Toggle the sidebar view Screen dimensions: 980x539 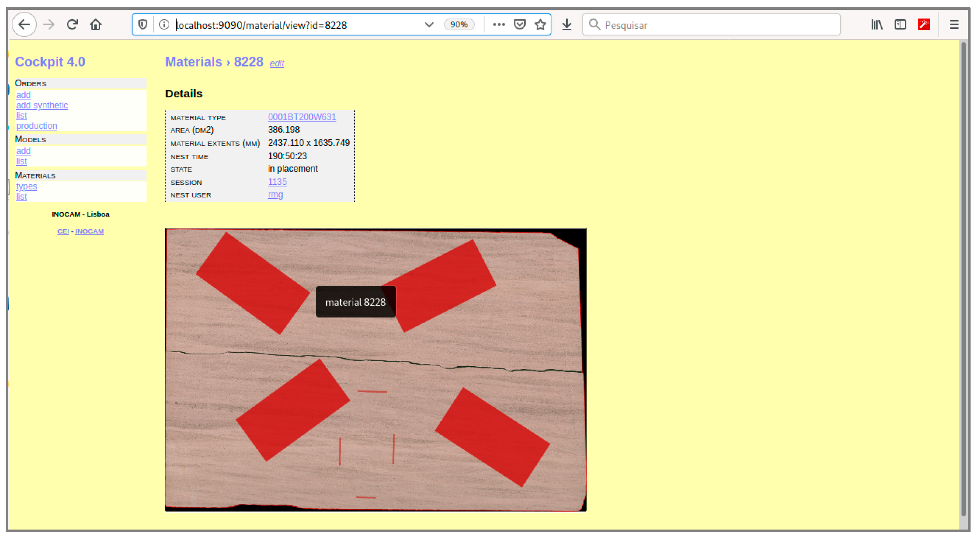point(900,25)
